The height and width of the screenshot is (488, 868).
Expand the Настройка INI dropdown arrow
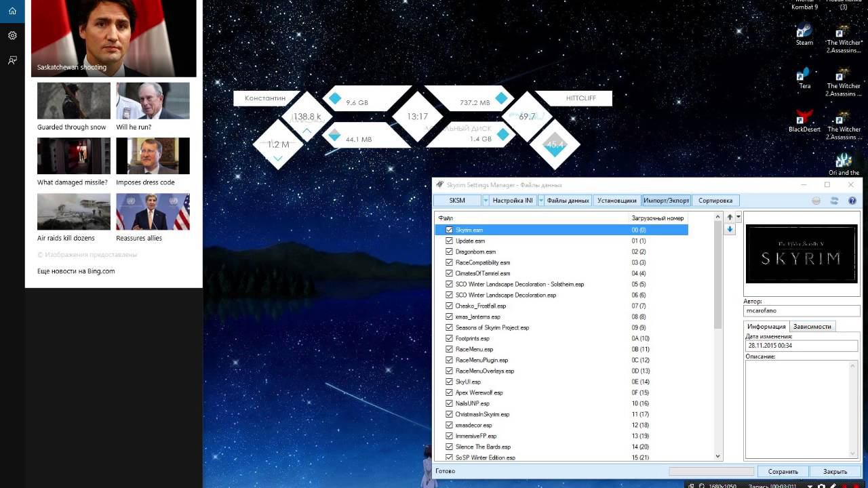540,201
